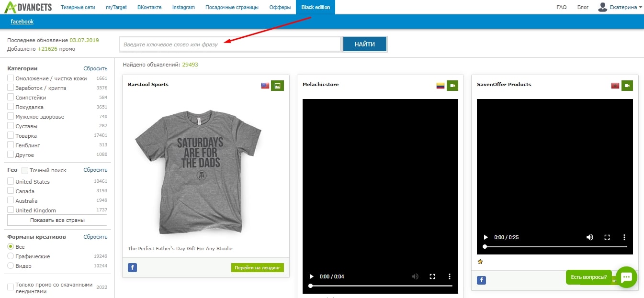Enable the Точный поиск checkbox
The height and width of the screenshot is (298, 644).
click(25, 170)
